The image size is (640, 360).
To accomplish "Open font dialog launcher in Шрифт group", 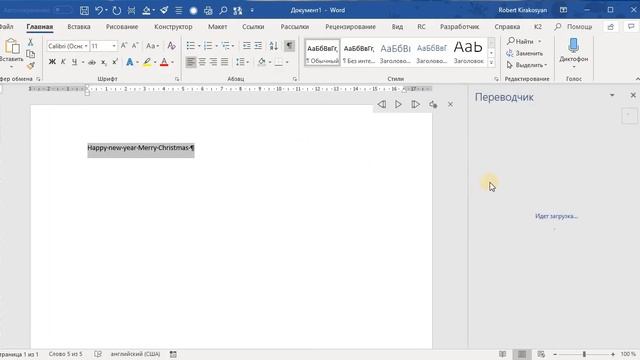I will tap(177, 79).
